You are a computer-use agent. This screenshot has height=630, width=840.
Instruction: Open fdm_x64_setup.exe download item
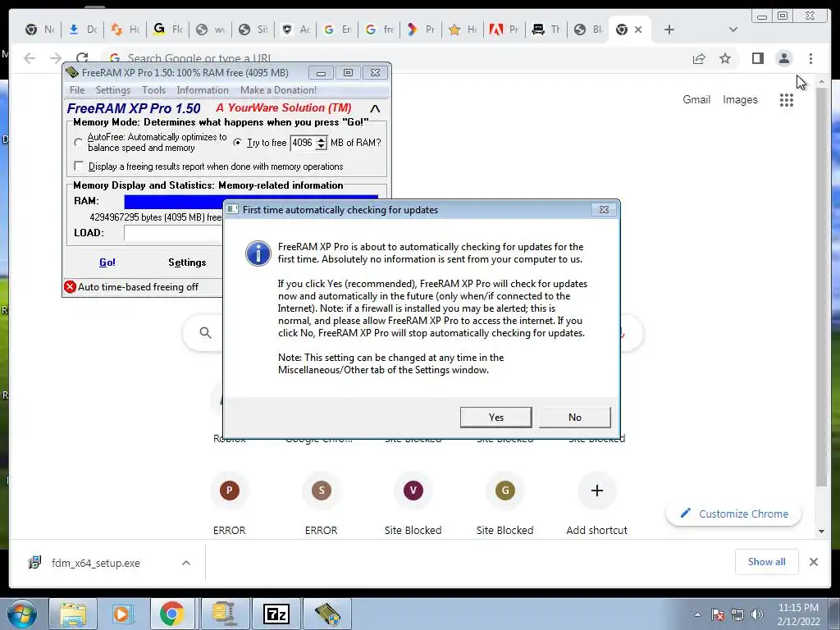click(95, 563)
